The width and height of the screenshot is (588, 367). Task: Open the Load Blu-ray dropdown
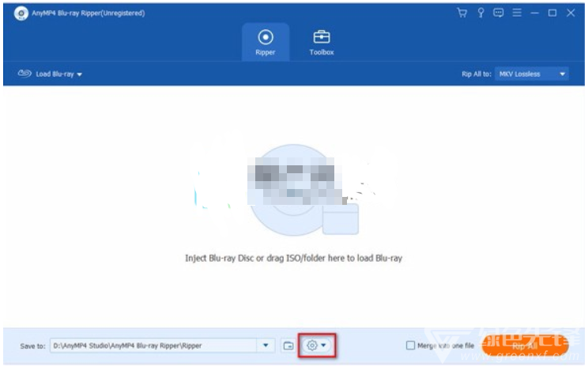point(50,74)
